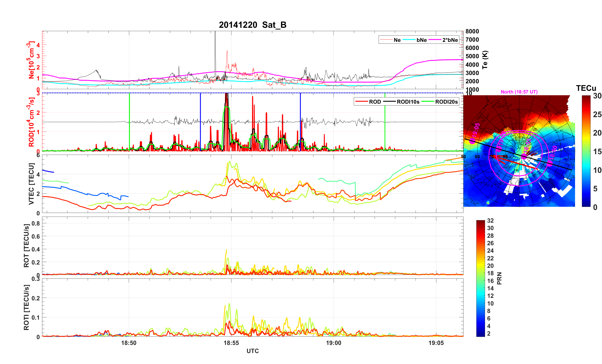Click the UTC x-axis label

coord(252,351)
